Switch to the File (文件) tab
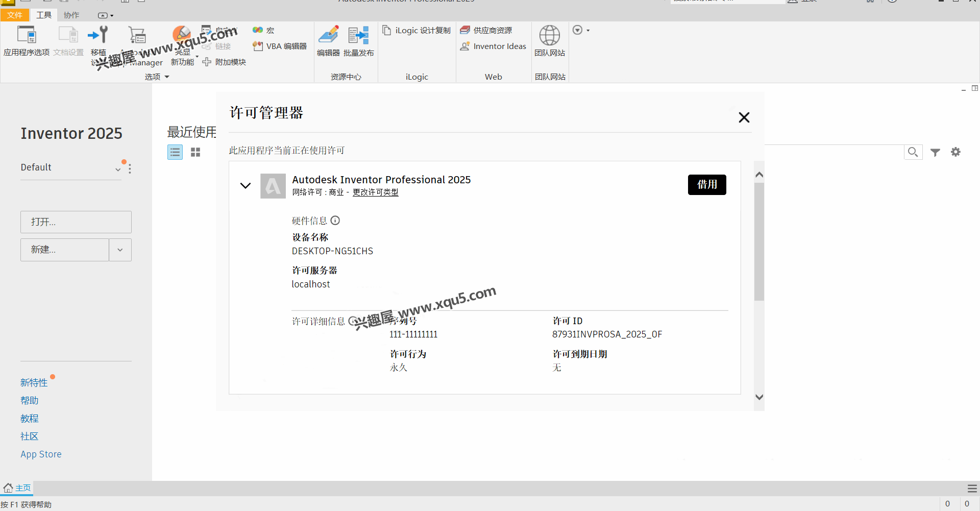Viewport: 980px width, 511px height. 15,15
